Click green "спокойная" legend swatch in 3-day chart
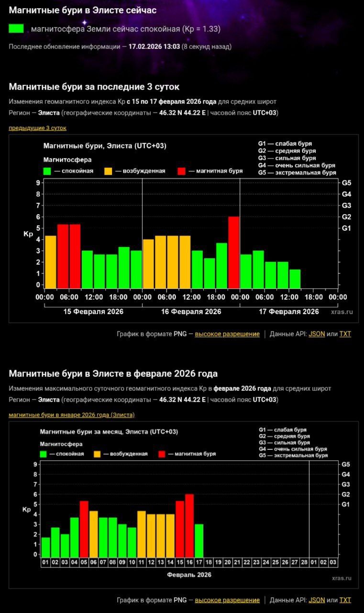The height and width of the screenshot is (613, 364). (47, 171)
